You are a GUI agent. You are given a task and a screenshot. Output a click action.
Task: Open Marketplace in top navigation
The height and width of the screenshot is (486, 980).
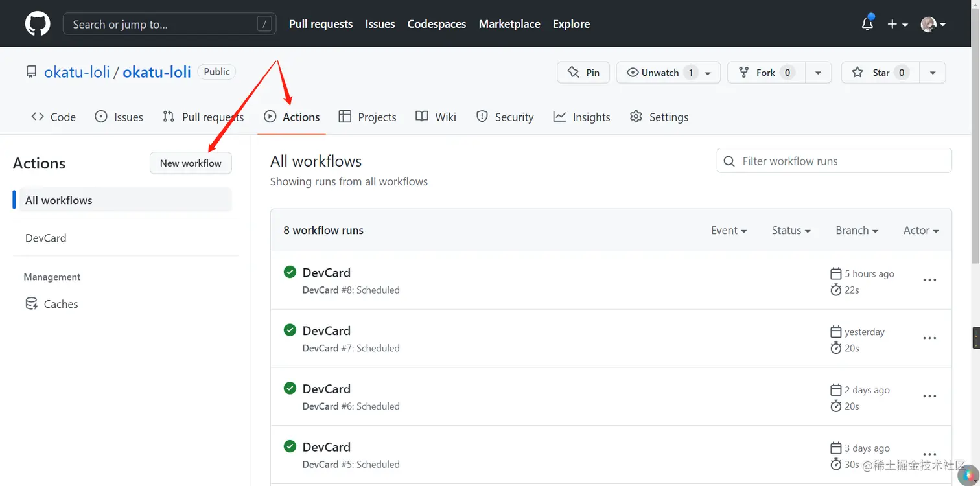pos(509,24)
